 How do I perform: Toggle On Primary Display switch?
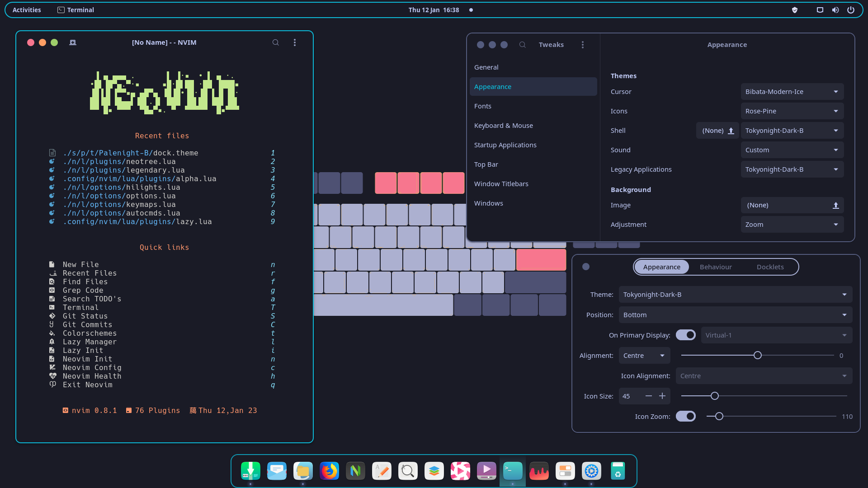(686, 335)
